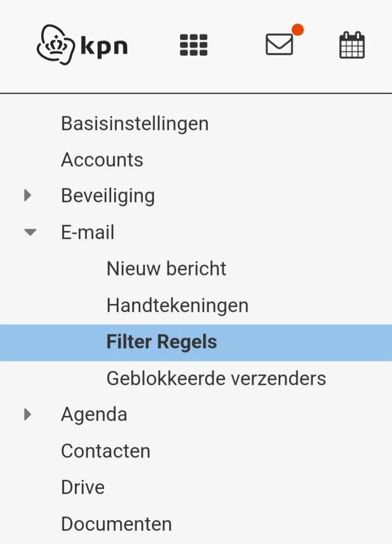Open Geblokkeerde verzenders settings
Viewport: 392px width, 544px height.
click(x=216, y=378)
